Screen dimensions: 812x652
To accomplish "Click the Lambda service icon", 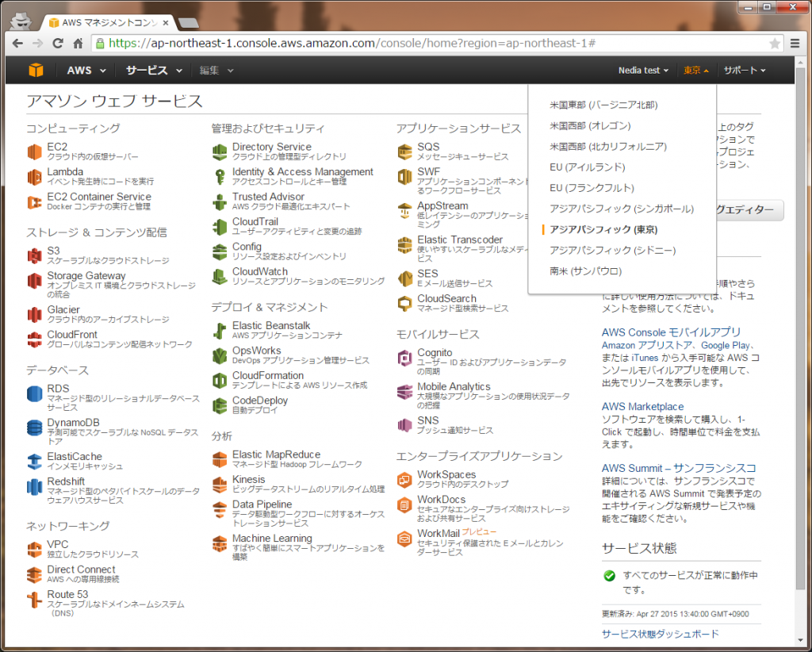I will [x=34, y=177].
